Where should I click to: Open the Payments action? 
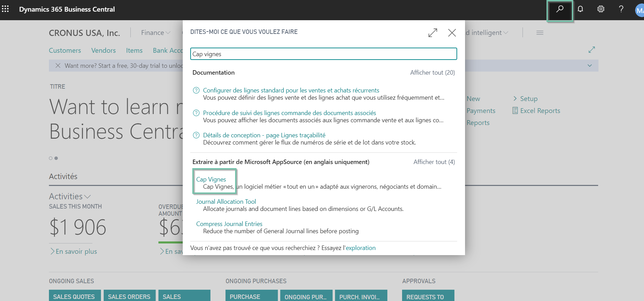click(481, 111)
